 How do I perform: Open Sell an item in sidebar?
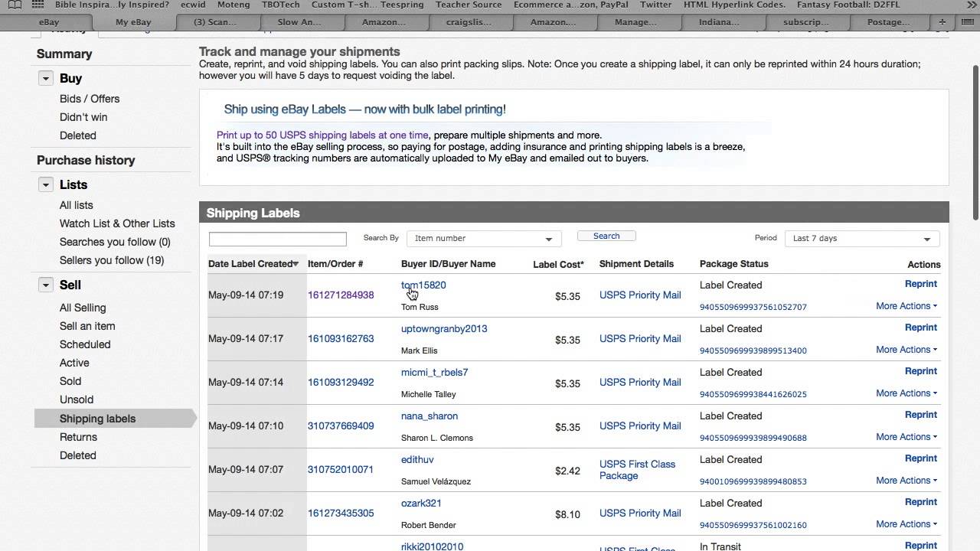pos(87,326)
